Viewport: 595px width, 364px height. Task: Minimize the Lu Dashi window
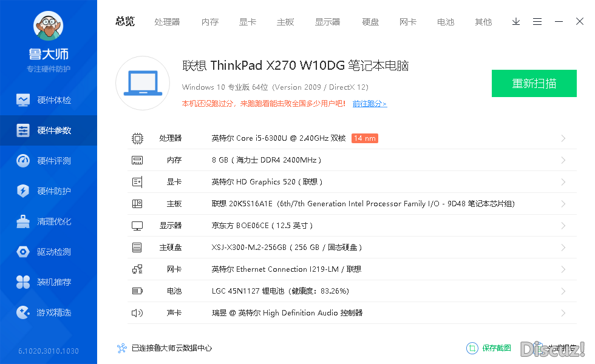(x=559, y=22)
